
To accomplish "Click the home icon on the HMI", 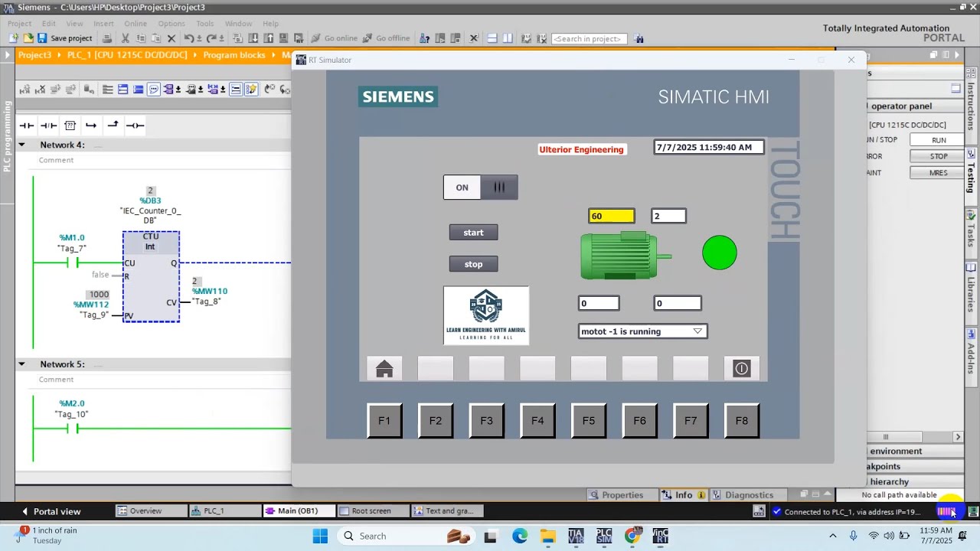I will pyautogui.click(x=384, y=369).
